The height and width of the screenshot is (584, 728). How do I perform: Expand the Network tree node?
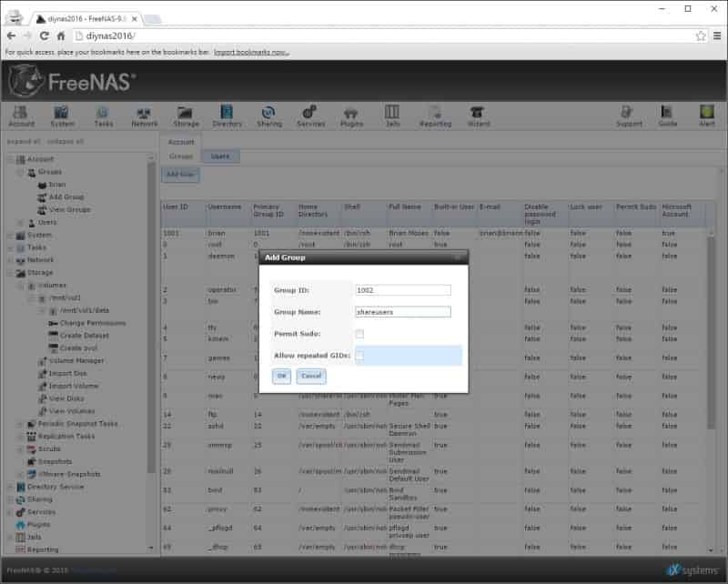click(x=11, y=260)
